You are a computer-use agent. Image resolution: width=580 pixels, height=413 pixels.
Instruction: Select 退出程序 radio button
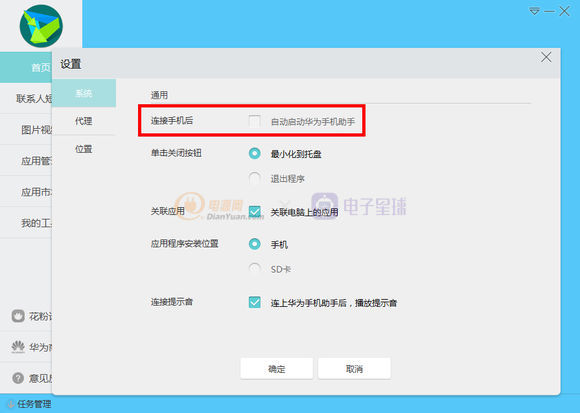(254, 178)
